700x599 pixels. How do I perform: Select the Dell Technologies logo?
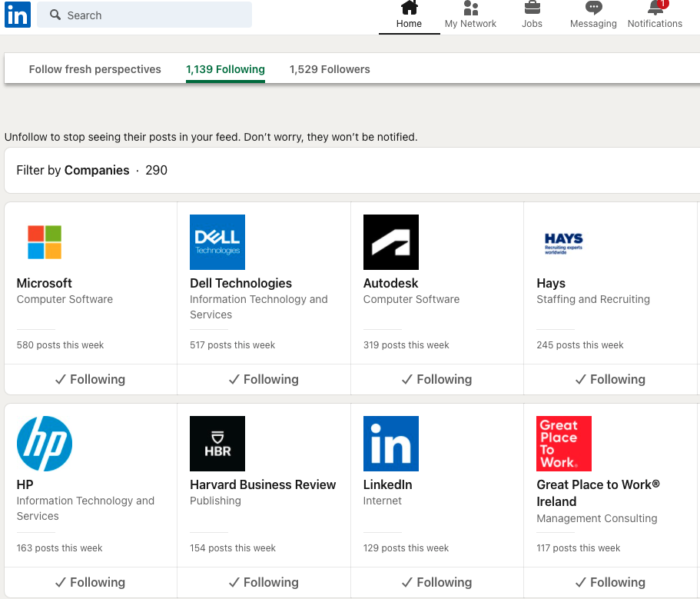[217, 241]
